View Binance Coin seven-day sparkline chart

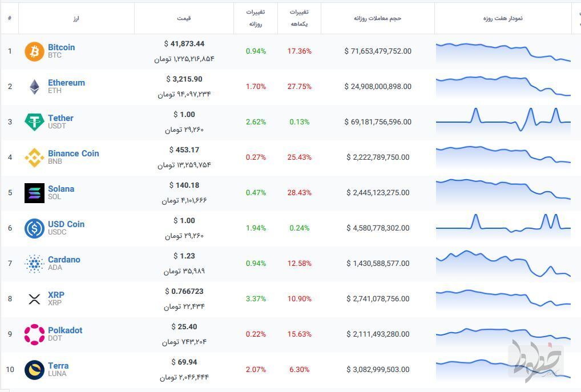503,157
